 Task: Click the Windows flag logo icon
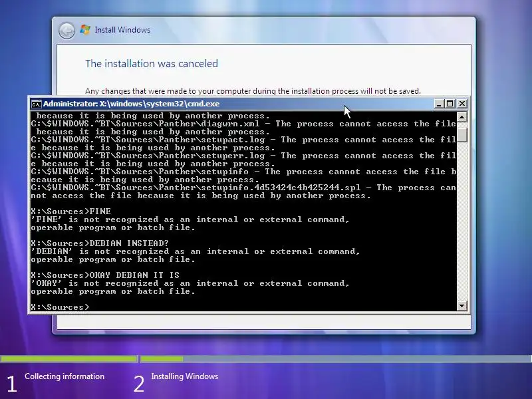tap(85, 30)
